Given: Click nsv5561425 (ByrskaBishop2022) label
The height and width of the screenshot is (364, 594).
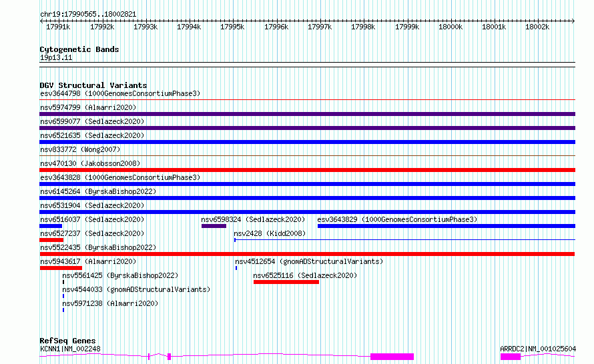Looking at the screenshot, I should point(120,275).
